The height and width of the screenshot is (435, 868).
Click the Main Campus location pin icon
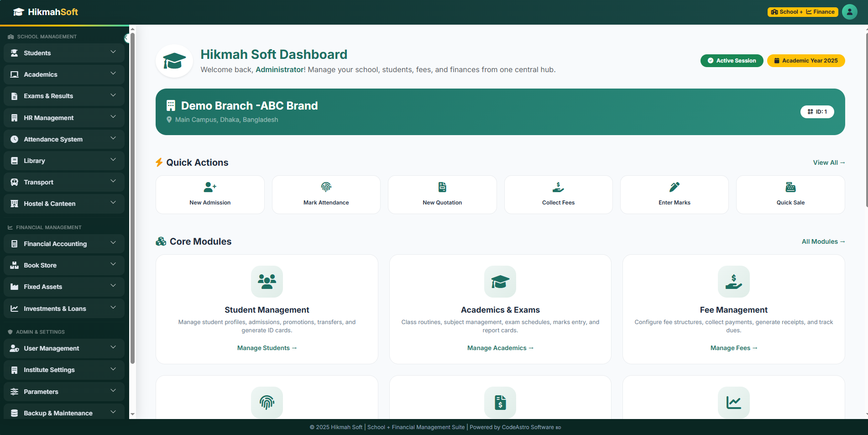click(x=169, y=120)
